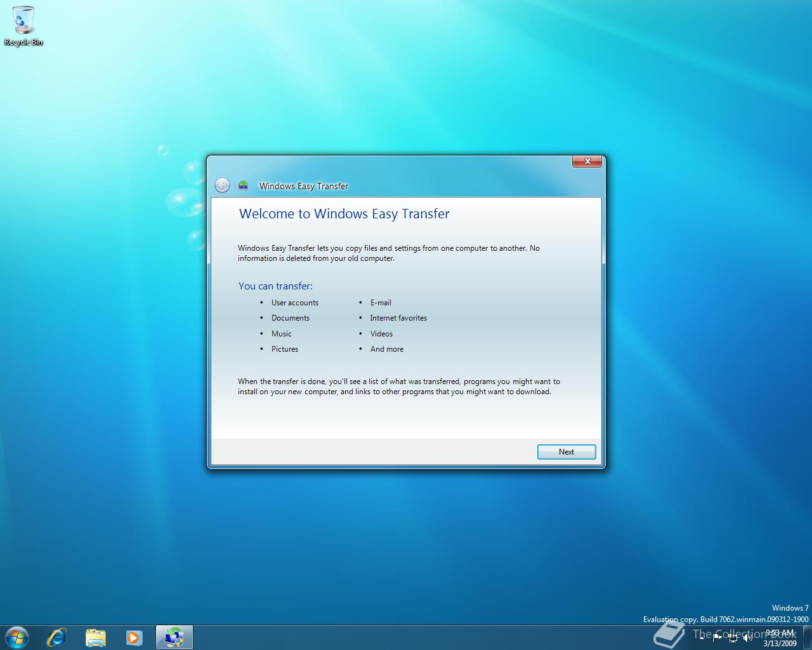
Task: Click the Windows Easy Transfer title icon
Action: point(243,185)
